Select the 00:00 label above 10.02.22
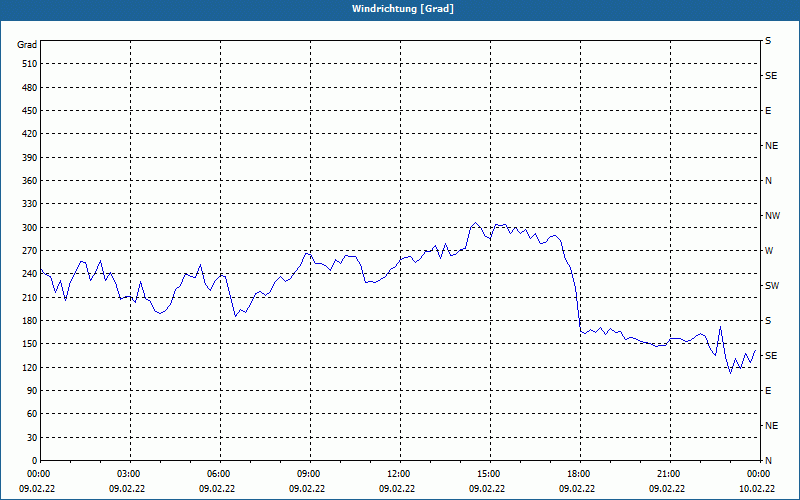800x500 pixels. pyautogui.click(x=759, y=474)
